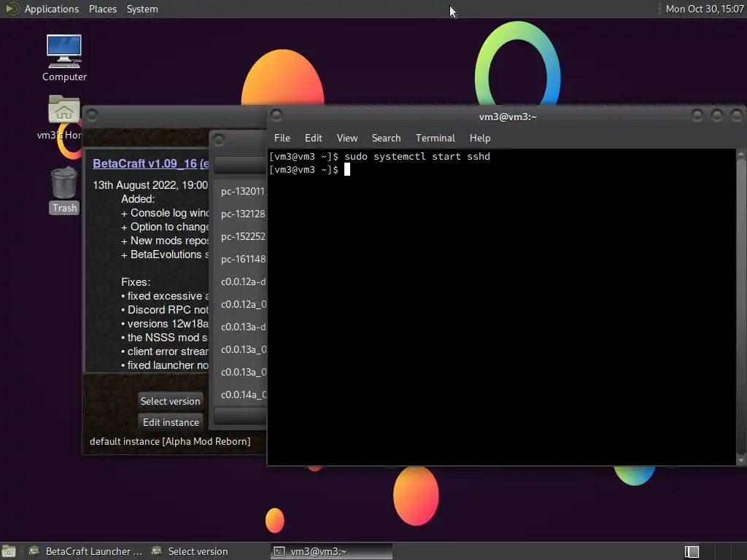Click terminal scrollbar up arrow
This screenshot has width=747, height=560.
pos(741,155)
